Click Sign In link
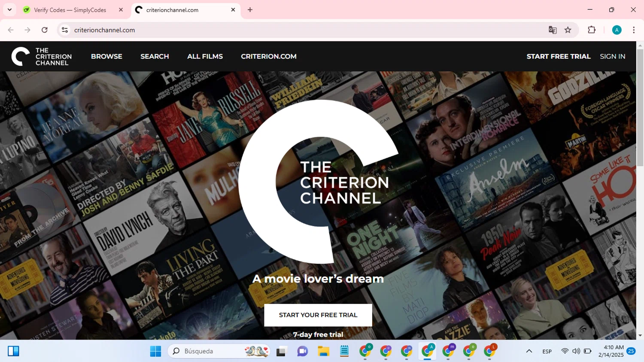This screenshot has height=362, width=644. coord(613,56)
